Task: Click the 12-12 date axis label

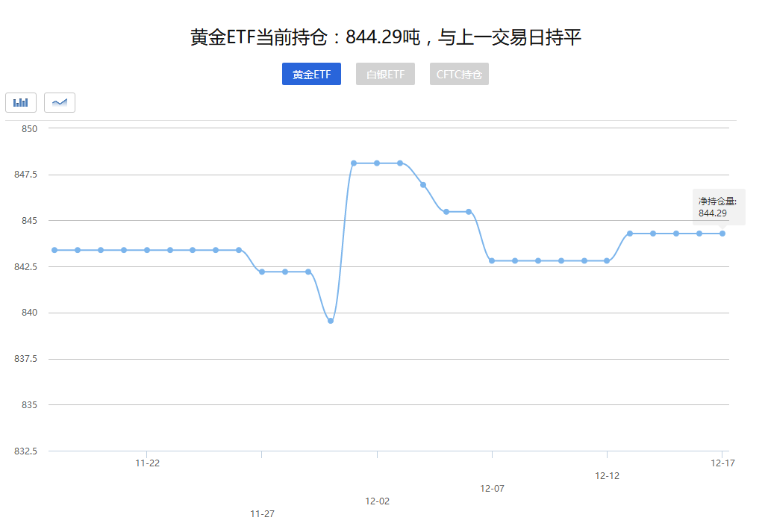Action: coord(607,475)
